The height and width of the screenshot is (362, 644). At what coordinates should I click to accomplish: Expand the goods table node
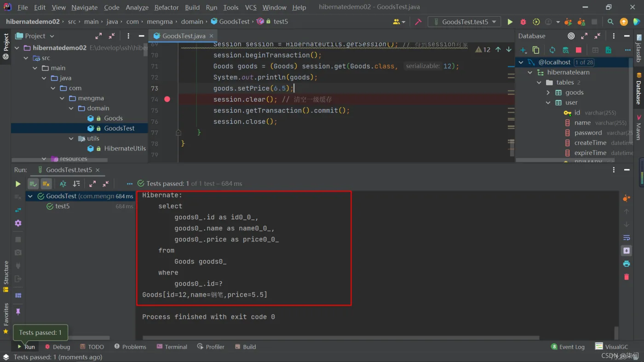click(x=548, y=92)
